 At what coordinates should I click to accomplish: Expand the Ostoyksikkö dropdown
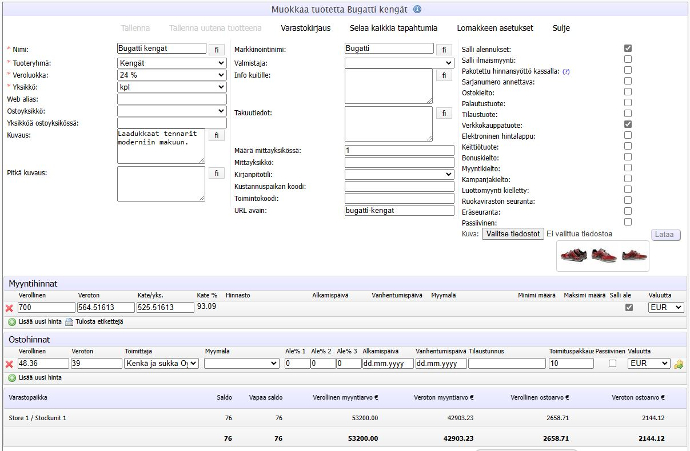coord(172,111)
